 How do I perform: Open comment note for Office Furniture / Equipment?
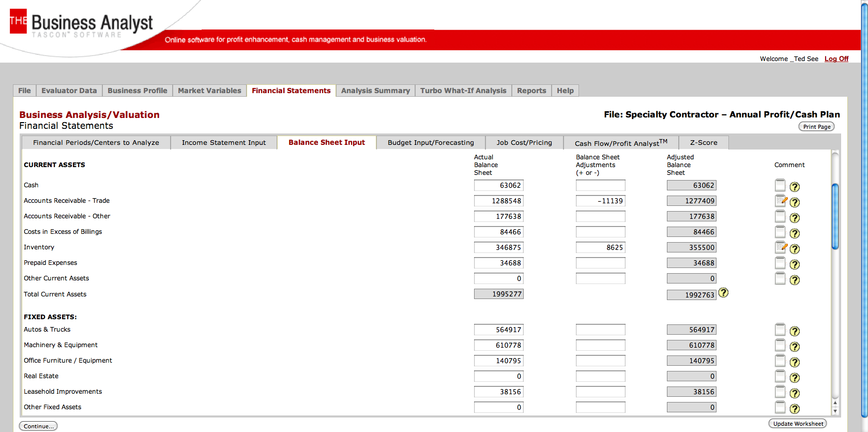780,361
